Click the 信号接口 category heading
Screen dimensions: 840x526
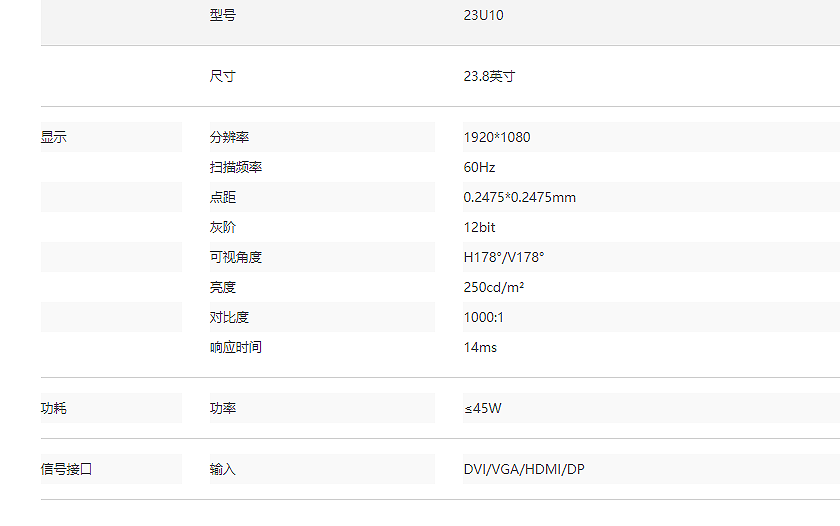coord(66,469)
